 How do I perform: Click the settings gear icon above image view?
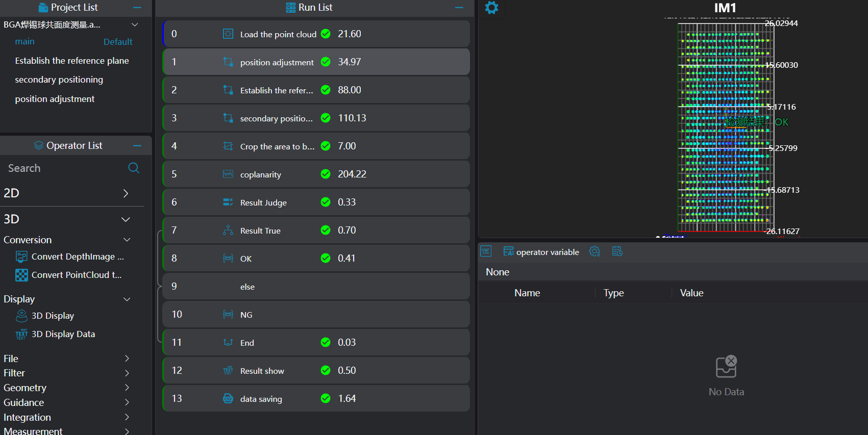point(491,8)
